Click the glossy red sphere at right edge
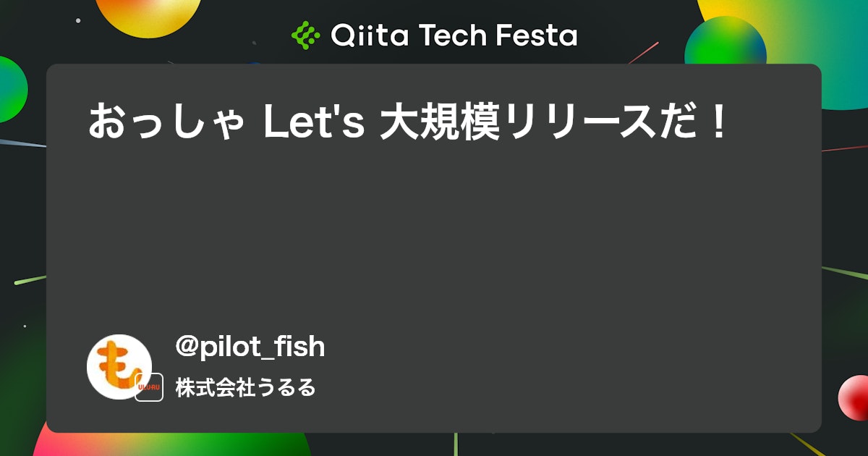Viewport: 868px width, 456px height. [854, 397]
